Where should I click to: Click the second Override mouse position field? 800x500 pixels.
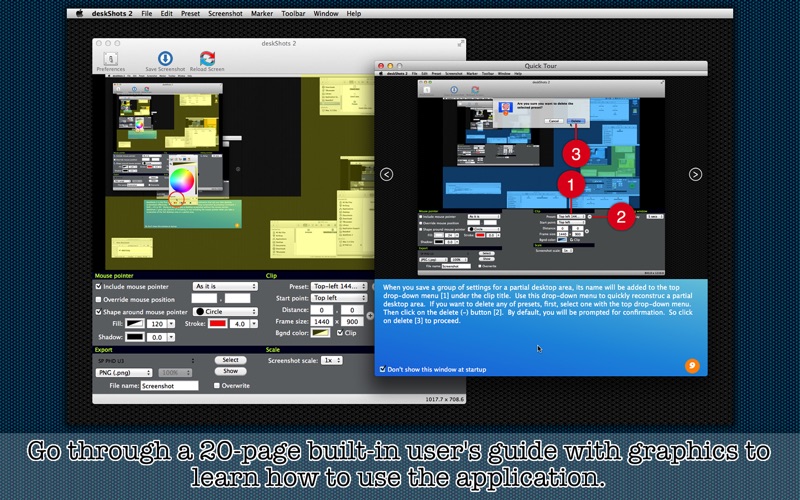(238, 299)
